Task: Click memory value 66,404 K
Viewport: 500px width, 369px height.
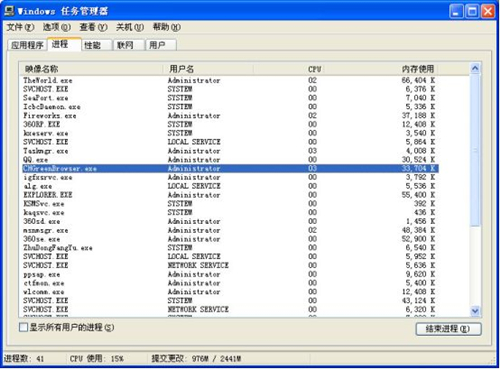Action: (x=418, y=80)
